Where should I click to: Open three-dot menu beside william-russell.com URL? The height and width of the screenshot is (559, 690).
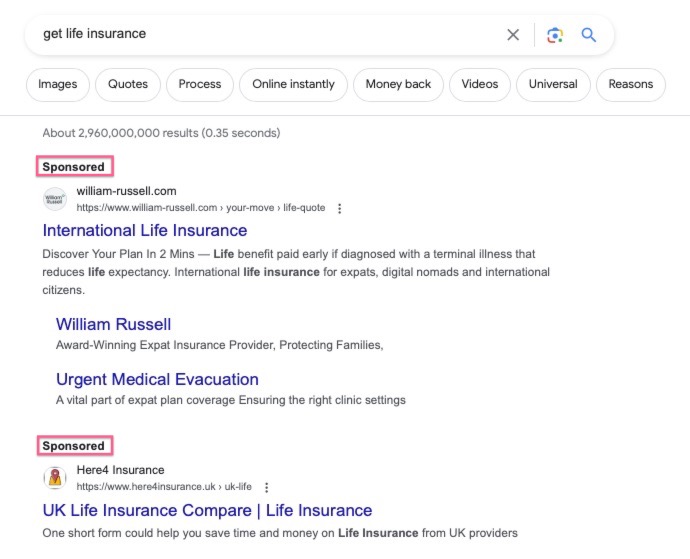[x=339, y=208]
